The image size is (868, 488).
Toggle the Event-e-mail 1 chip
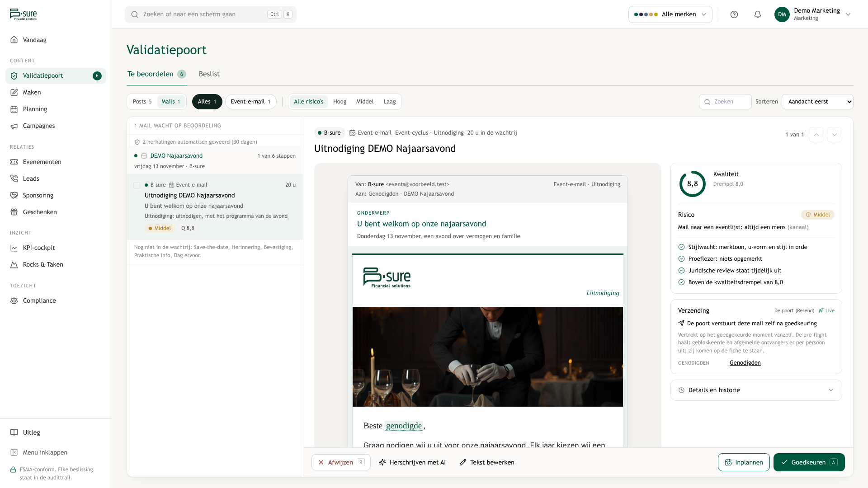(x=250, y=102)
